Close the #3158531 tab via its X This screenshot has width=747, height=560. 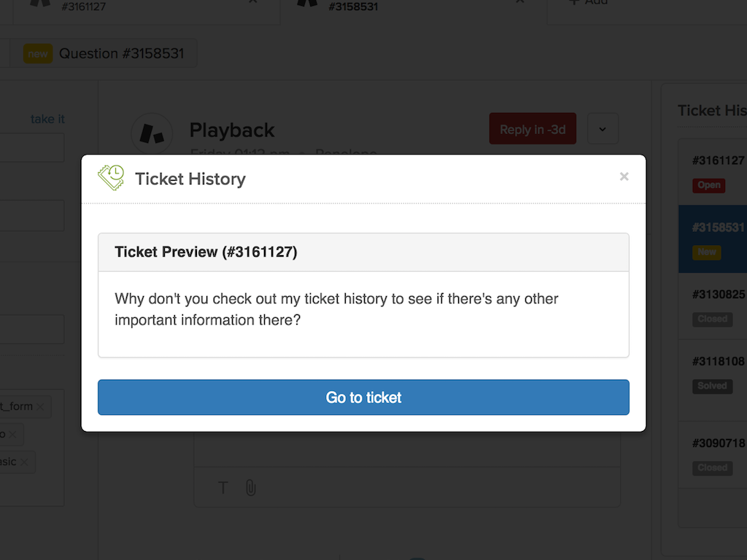pos(519,2)
